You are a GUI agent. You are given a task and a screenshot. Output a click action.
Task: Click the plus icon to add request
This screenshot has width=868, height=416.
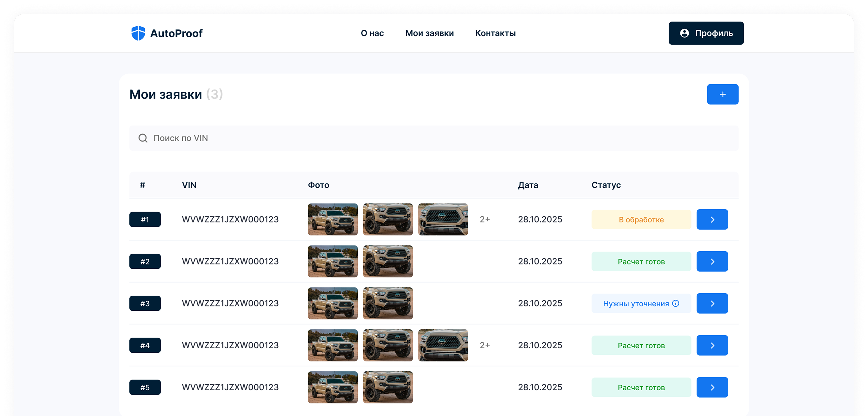point(722,94)
